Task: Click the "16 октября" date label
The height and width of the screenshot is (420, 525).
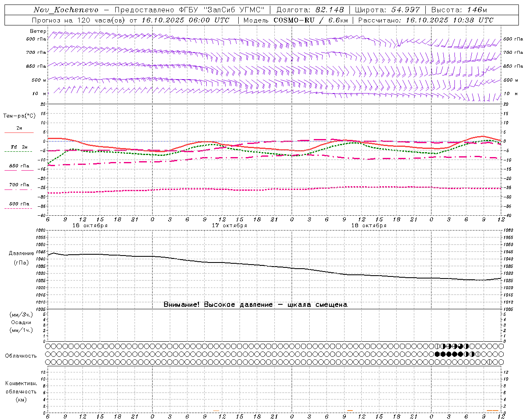Action: (90, 226)
